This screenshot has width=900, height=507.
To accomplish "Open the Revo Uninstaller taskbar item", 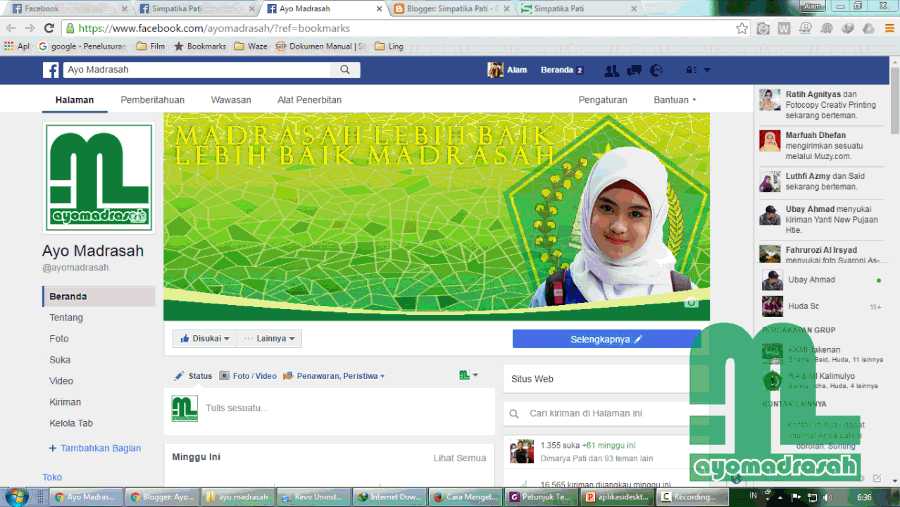I will click(x=314, y=497).
